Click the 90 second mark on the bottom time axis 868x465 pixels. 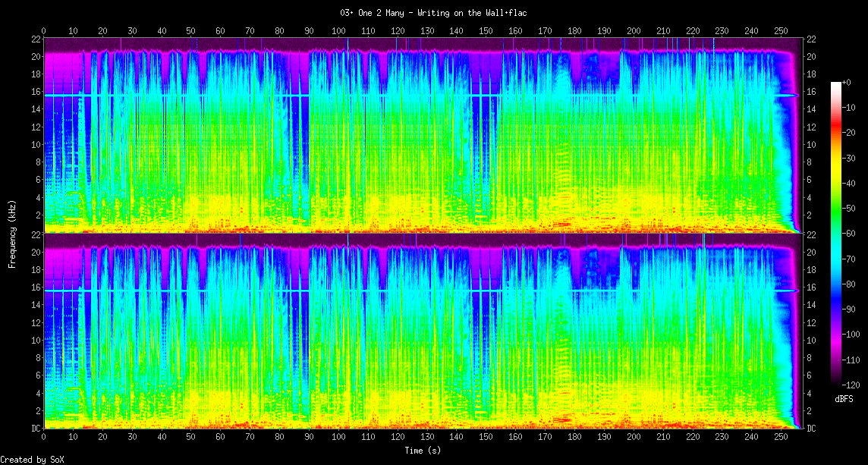point(309,436)
